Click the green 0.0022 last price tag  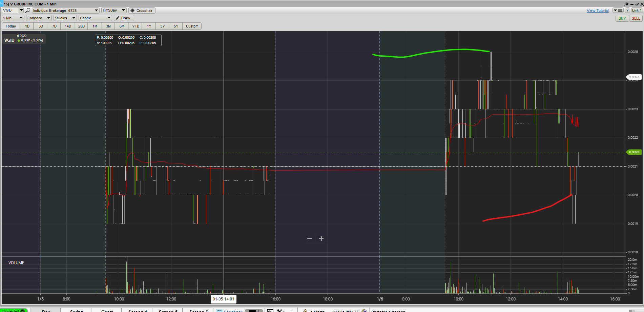(x=634, y=152)
